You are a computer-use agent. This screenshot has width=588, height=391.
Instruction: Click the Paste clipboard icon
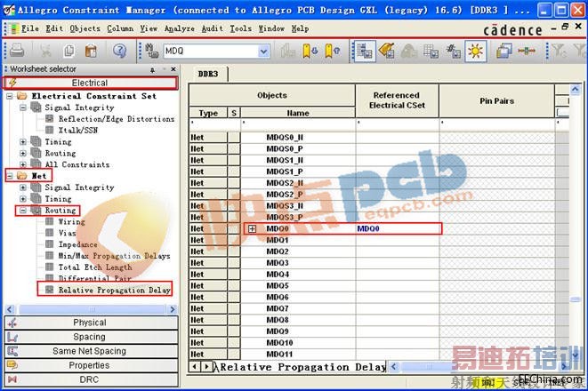pyautogui.click(x=91, y=51)
